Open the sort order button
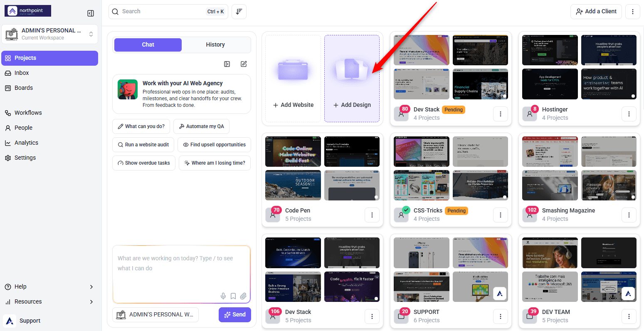Viewport: 644px width, 331px height. point(239,12)
